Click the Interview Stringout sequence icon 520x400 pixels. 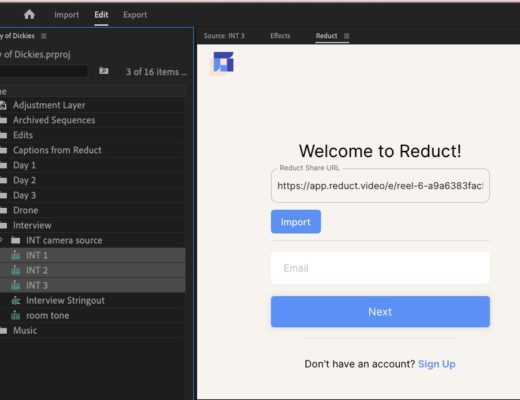click(16, 300)
